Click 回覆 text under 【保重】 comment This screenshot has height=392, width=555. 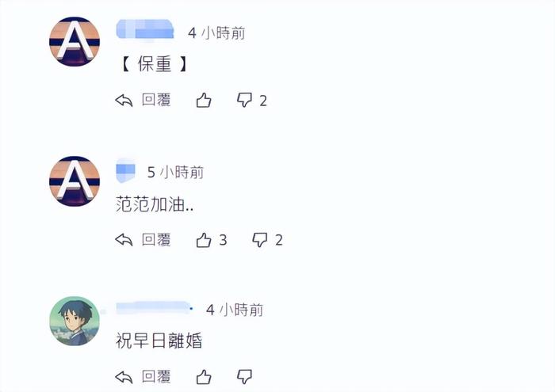tap(156, 100)
